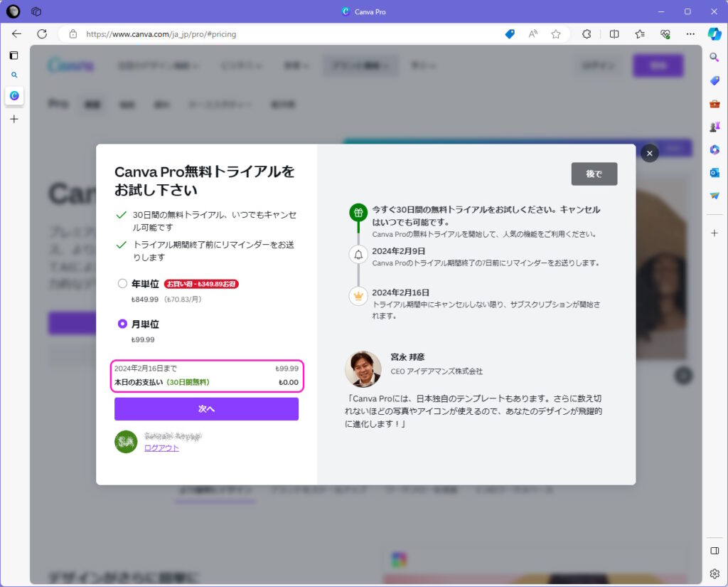This screenshot has width=728, height=587.
Task: Reload the page with the refresh icon
Action: click(42, 34)
